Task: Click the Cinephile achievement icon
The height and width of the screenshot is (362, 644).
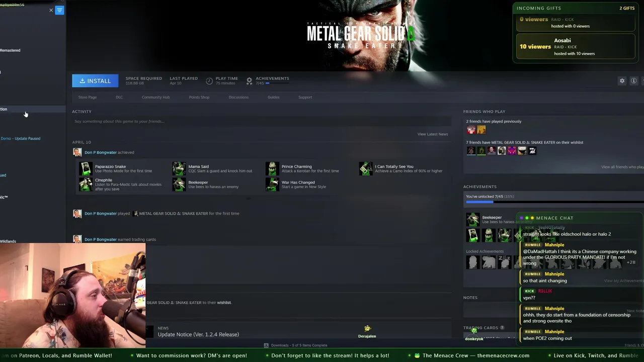Action: 86,185
